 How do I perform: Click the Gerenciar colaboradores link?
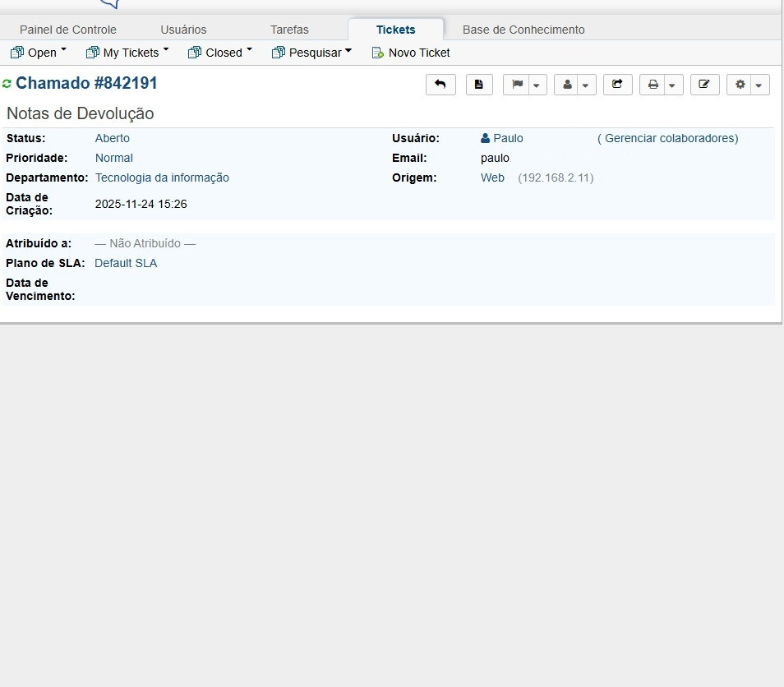[668, 138]
